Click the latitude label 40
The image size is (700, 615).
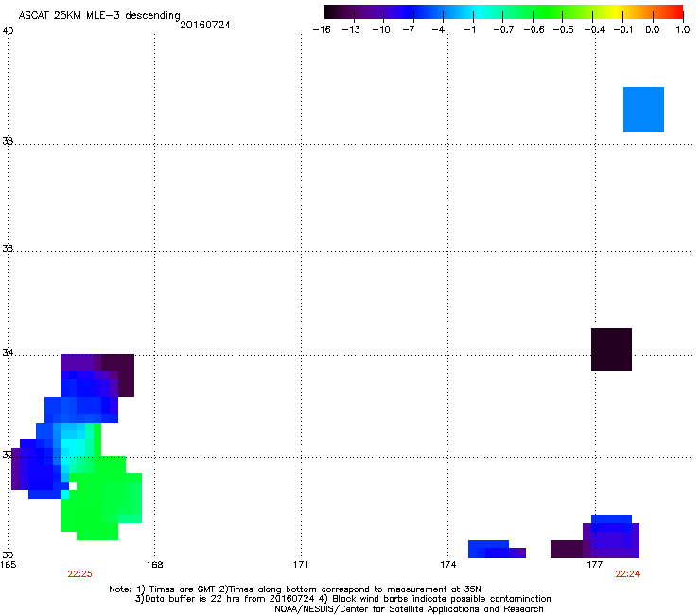8,31
